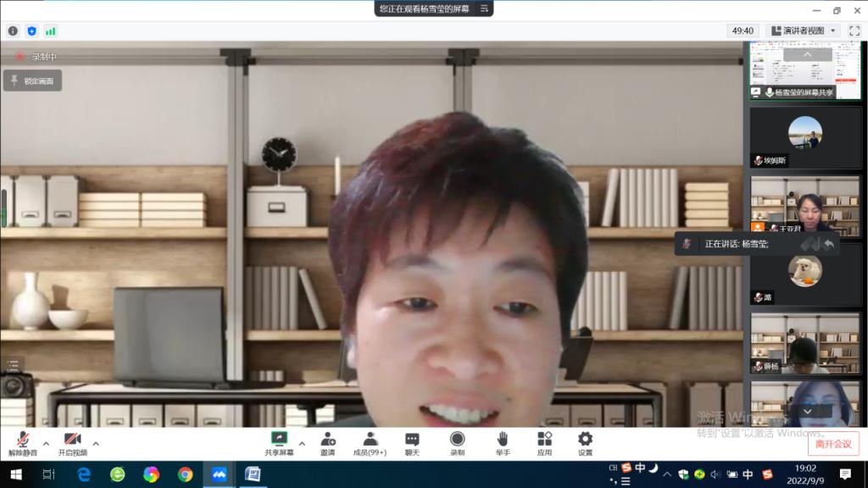Check connection via the network signal bars icon
The height and width of the screenshot is (488, 868).
[x=52, y=30]
